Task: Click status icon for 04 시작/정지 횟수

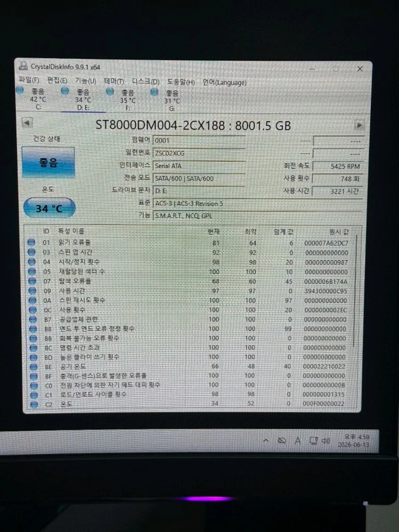Action: pos(32,262)
